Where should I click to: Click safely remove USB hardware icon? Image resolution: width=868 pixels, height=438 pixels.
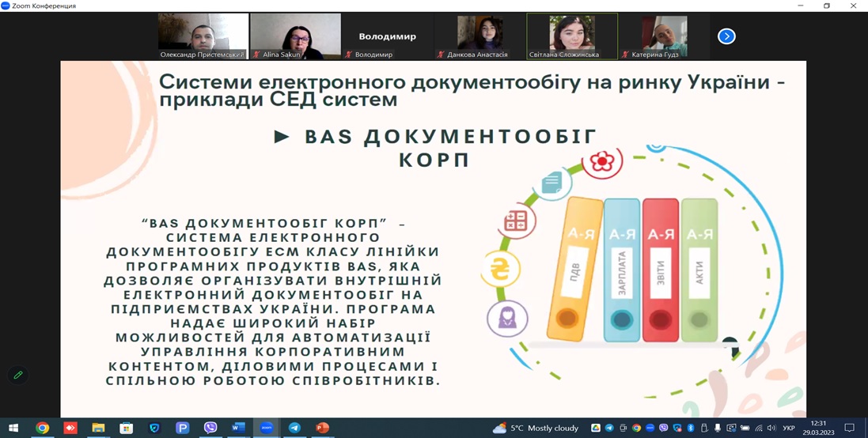click(x=704, y=428)
